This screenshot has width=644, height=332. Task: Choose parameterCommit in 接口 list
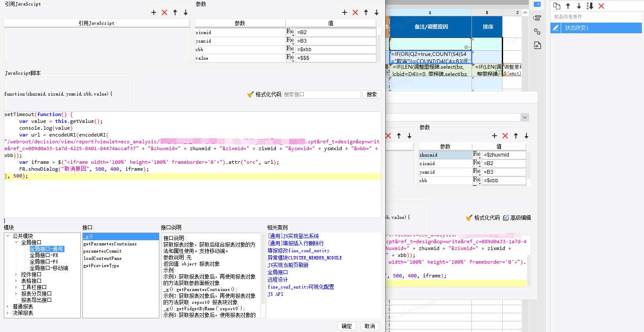102,251
